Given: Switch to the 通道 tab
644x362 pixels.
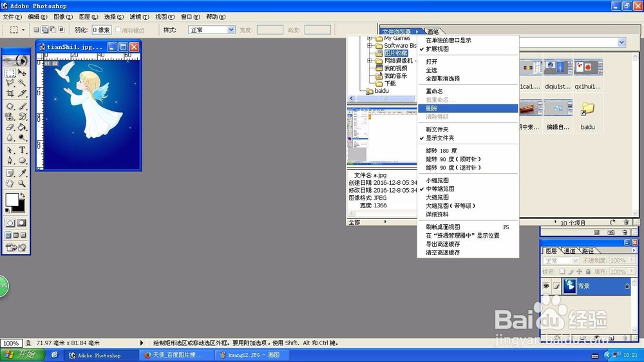Looking at the screenshot, I should tap(570, 251).
